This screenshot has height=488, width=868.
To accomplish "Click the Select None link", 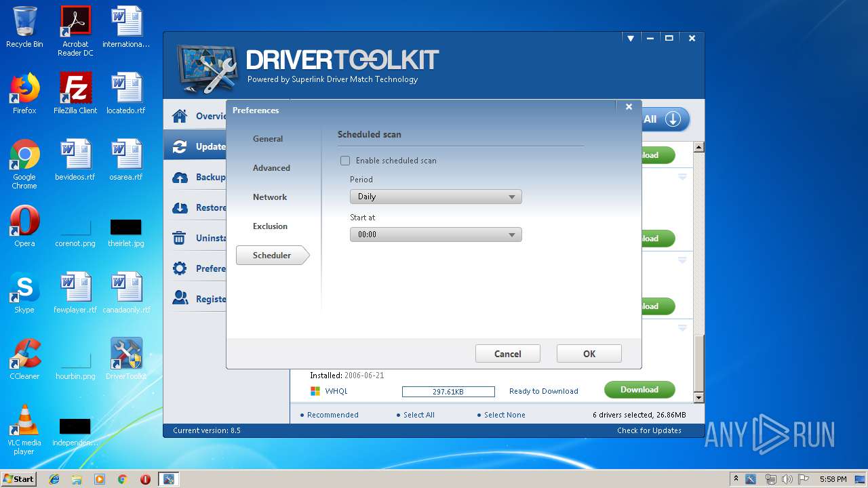I will 505,415.
